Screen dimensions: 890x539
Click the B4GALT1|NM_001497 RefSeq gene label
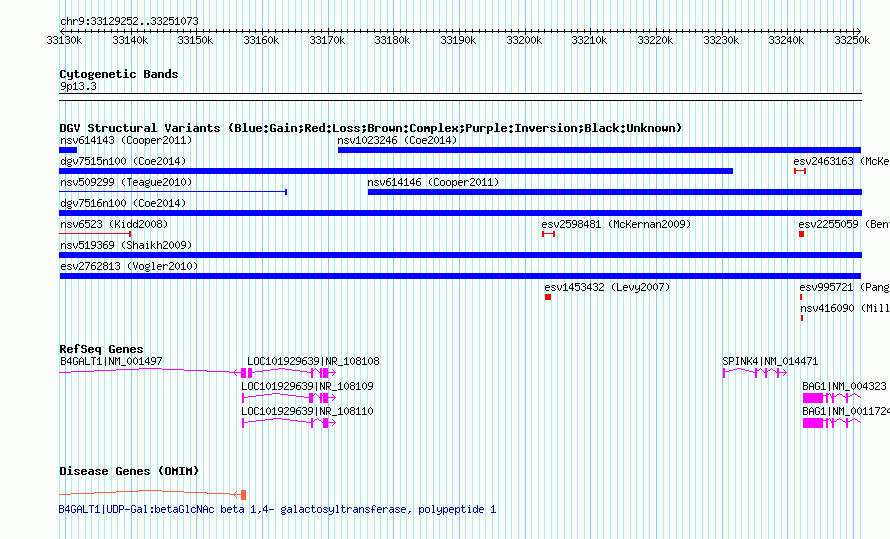[x=111, y=361]
